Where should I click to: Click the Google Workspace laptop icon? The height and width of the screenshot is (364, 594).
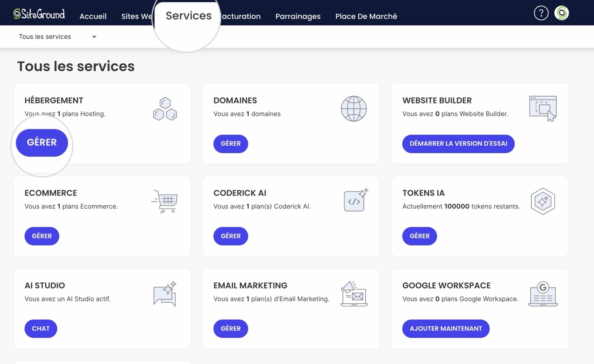[543, 294]
